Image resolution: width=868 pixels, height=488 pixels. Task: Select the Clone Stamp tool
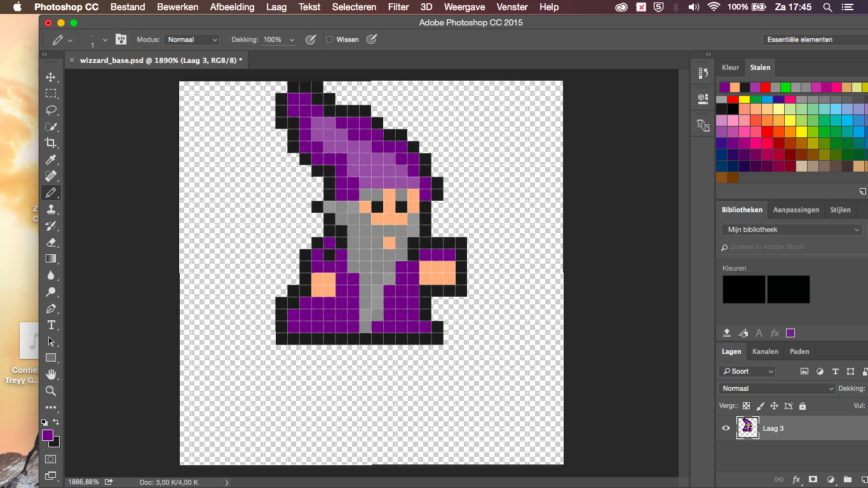pyautogui.click(x=51, y=209)
